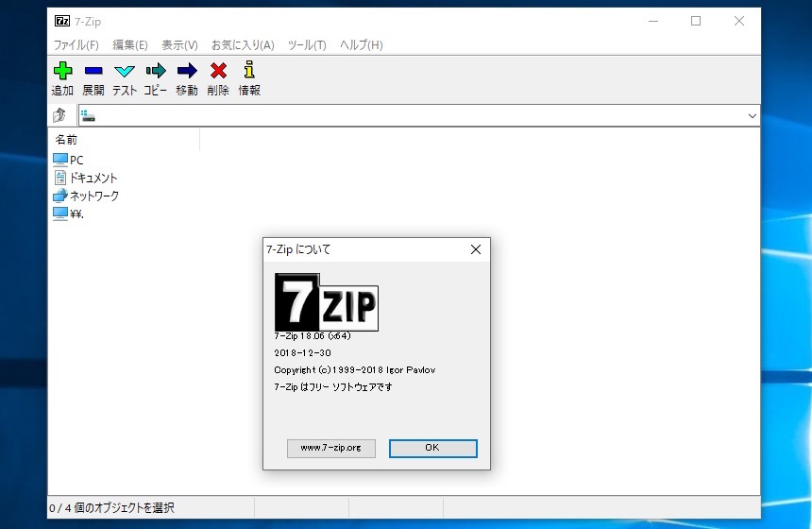
Task: Close the 7-Zip について dialog
Action: pos(476,249)
